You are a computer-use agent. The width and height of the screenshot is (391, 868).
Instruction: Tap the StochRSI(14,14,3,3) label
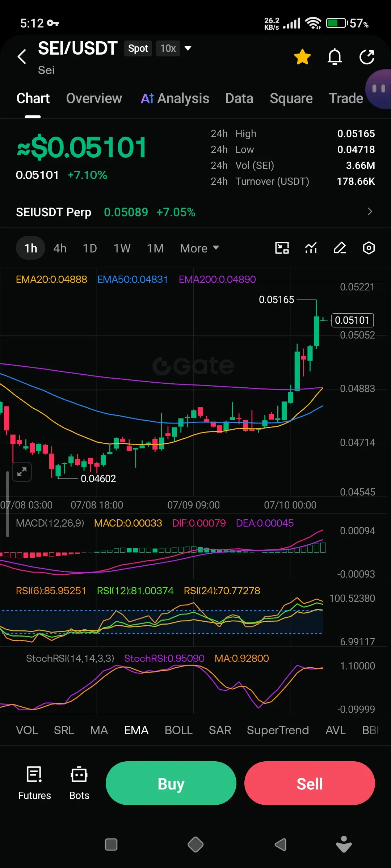coord(70,658)
